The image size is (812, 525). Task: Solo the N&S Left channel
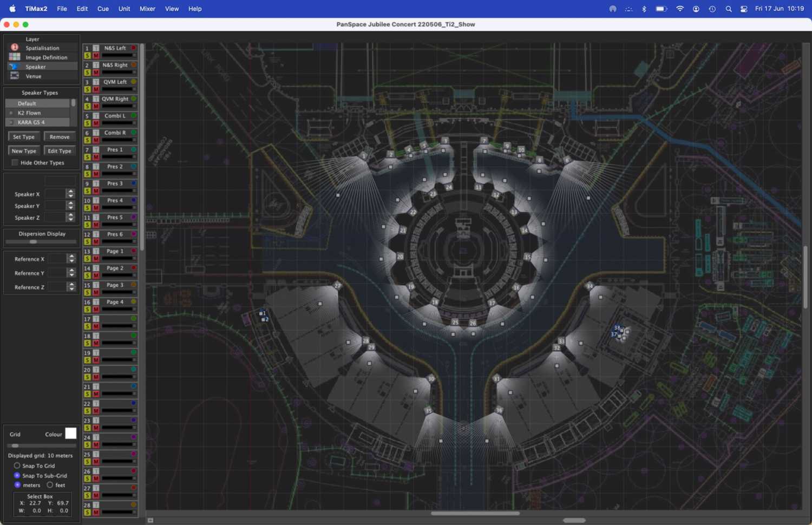(88, 56)
